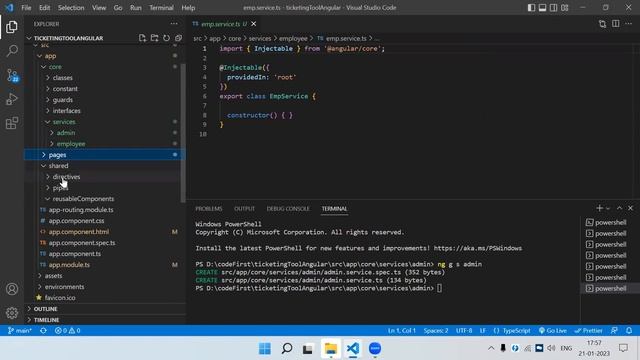
Task: Refresh the explorer tree
Action: pyautogui.click(x=167, y=38)
